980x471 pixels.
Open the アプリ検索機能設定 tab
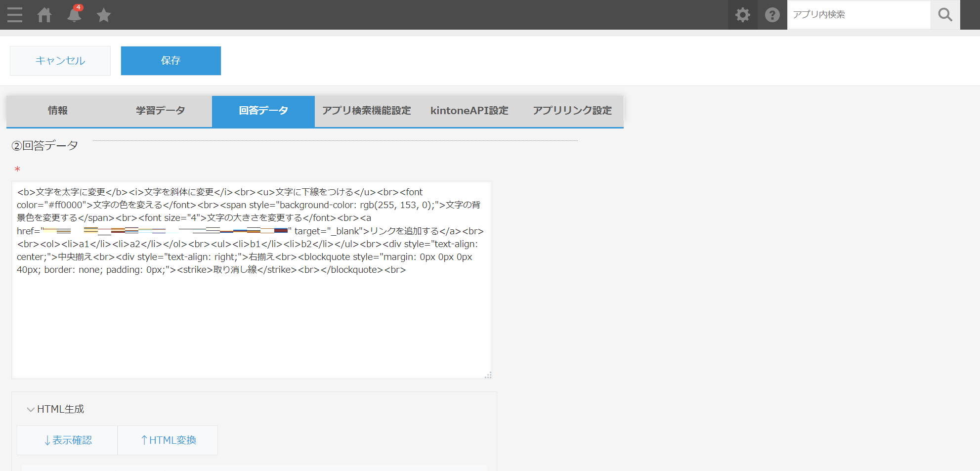click(x=366, y=111)
